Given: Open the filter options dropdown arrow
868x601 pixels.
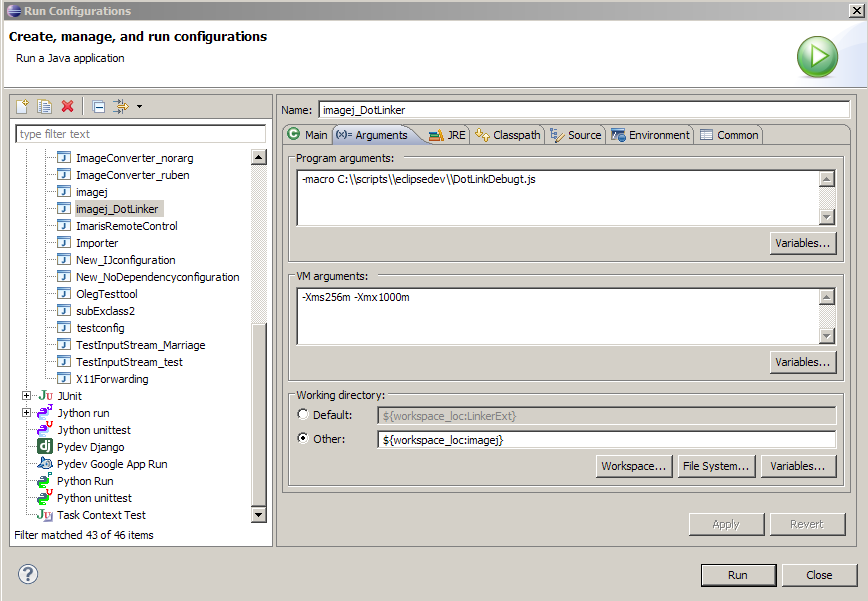Looking at the screenshot, I should click(139, 107).
